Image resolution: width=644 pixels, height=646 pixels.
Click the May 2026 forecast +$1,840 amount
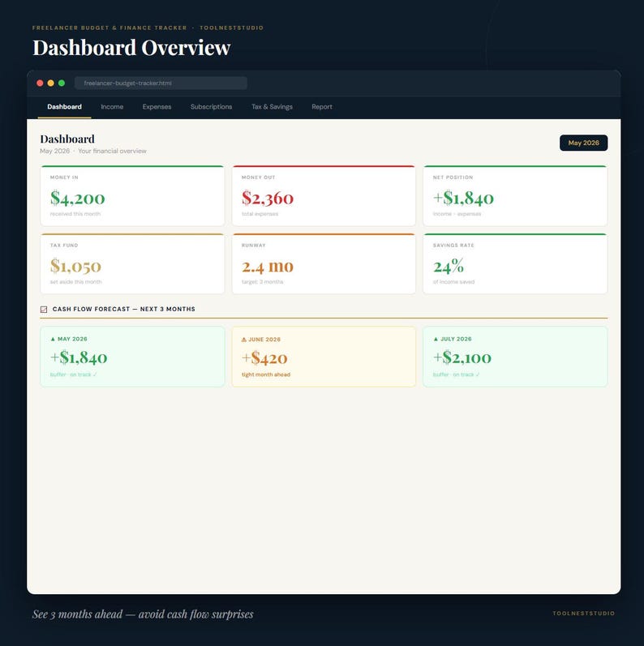[x=79, y=357]
